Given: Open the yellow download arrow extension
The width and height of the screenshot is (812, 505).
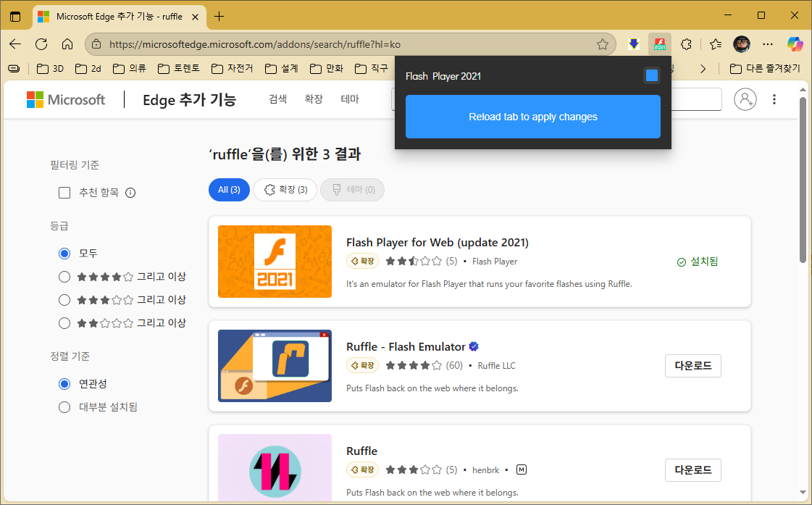Looking at the screenshot, I should click(633, 44).
